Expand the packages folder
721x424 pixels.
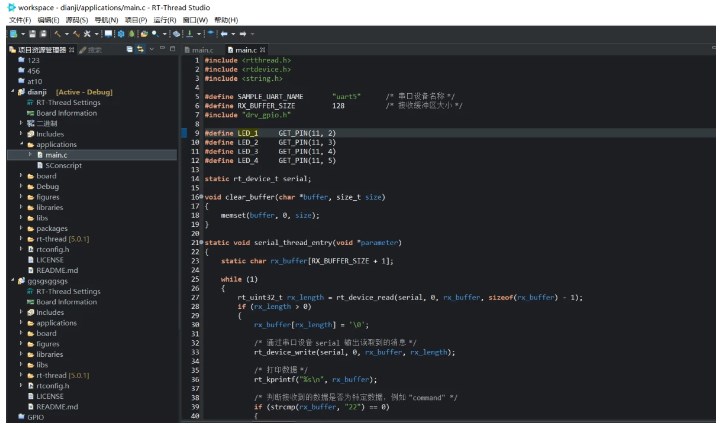pos(21,228)
